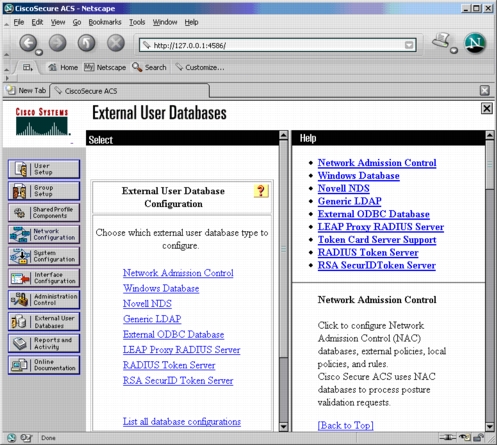
Task: Click the browser Back arrow button
Action: (x=28, y=43)
